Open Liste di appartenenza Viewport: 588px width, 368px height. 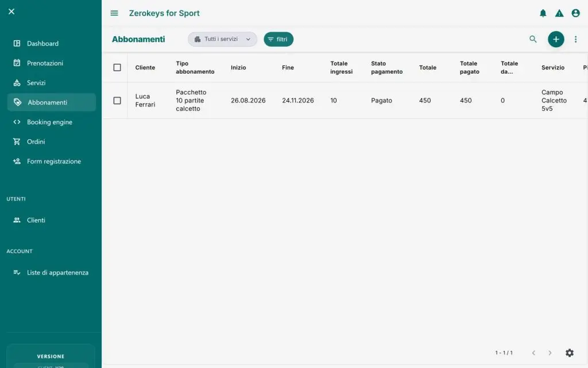tap(51, 273)
